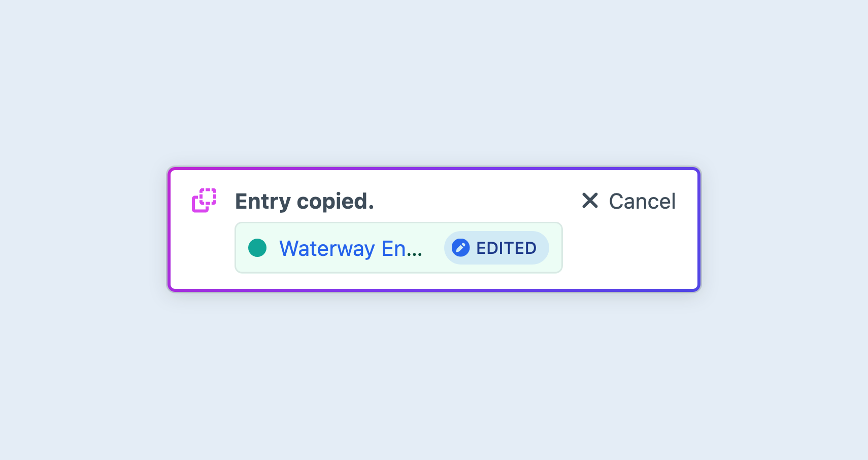This screenshot has width=868, height=460.
Task: Click the gray page background below the notification
Action: coord(434,376)
